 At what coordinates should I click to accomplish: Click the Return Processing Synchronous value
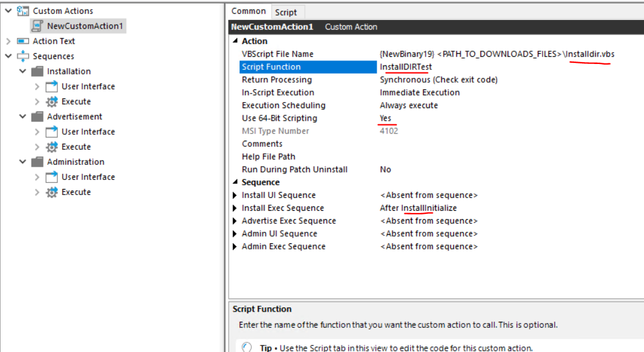pos(438,80)
